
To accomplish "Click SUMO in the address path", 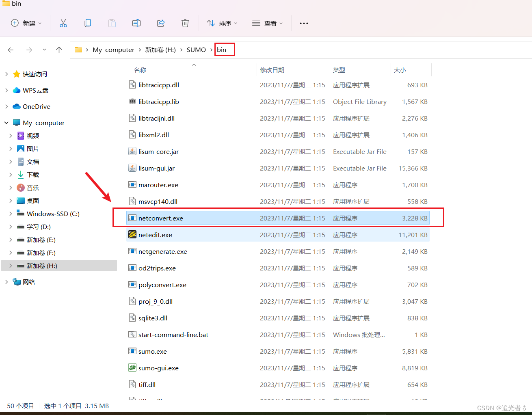I will pyautogui.click(x=196, y=50).
